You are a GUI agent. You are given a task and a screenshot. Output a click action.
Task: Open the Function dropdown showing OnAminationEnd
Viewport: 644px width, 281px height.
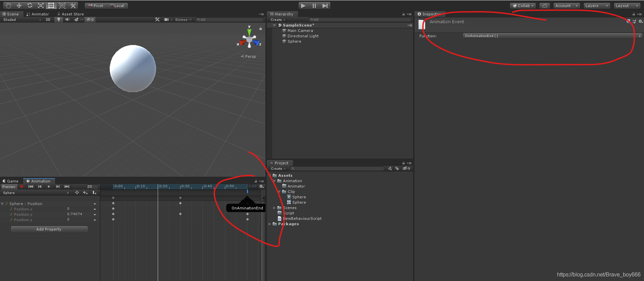click(x=552, y=36)
